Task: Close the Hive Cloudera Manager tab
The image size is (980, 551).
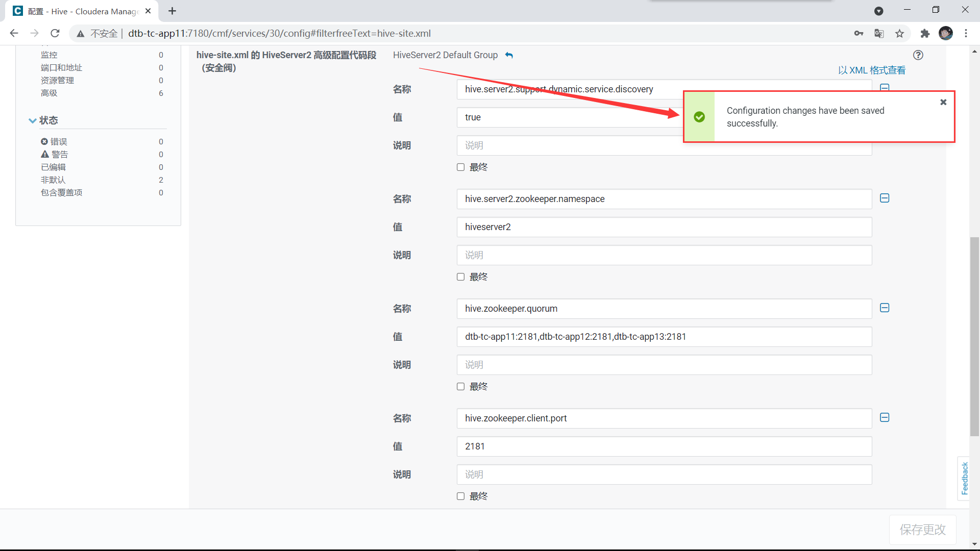Action: (148, 11)
